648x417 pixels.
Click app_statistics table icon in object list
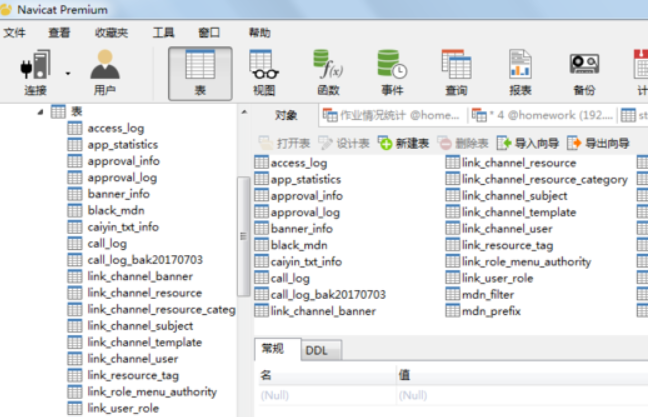pyautogui.click(x=261, y=179)
